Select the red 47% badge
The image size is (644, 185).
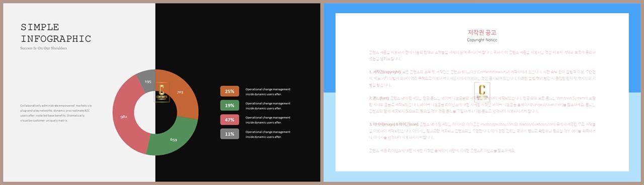click(229, 119)
